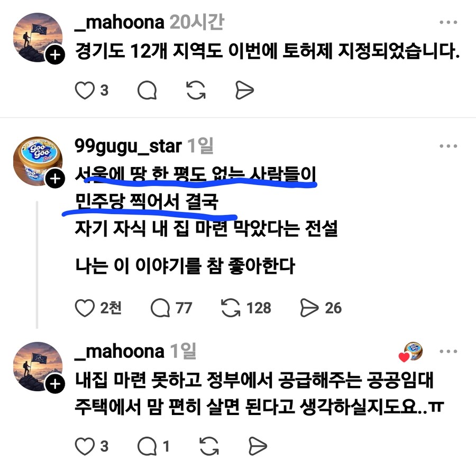Image resolution: width=476 pixels, height=471 pixels.
Task: Open the 77 replies on 99gugu_star post
Action: point(160,308)
